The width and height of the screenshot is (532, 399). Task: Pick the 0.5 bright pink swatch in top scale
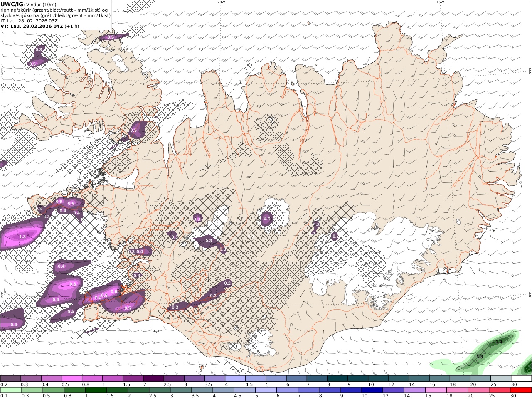coord(71,378)
